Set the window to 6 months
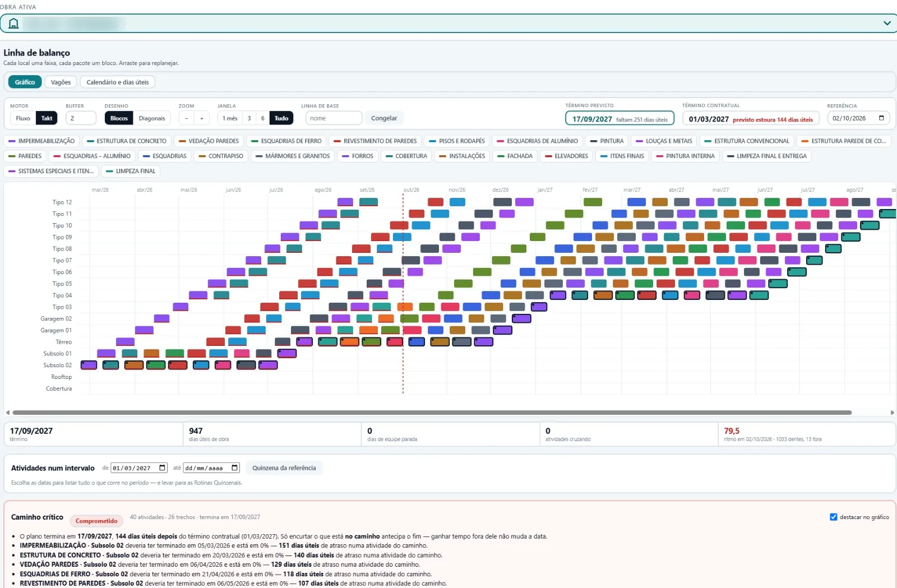The image size is (897, 588). pos(262,118)
